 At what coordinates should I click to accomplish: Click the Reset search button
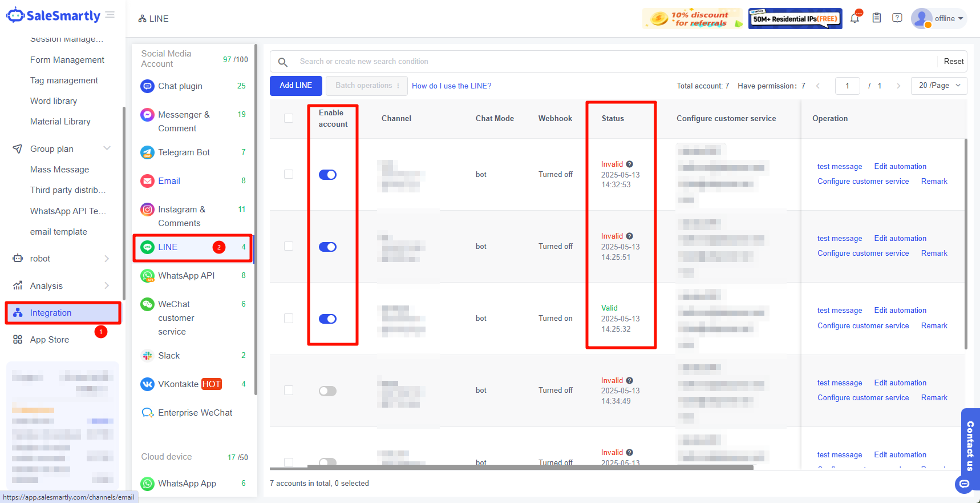(x=953, y=61)
